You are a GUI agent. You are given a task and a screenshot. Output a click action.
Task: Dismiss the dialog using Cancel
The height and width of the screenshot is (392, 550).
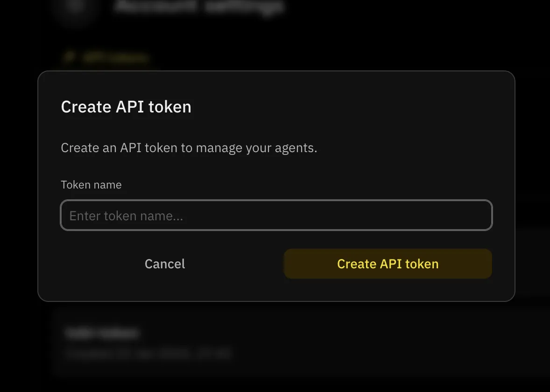pyautogui.click(x=164, y=264)
